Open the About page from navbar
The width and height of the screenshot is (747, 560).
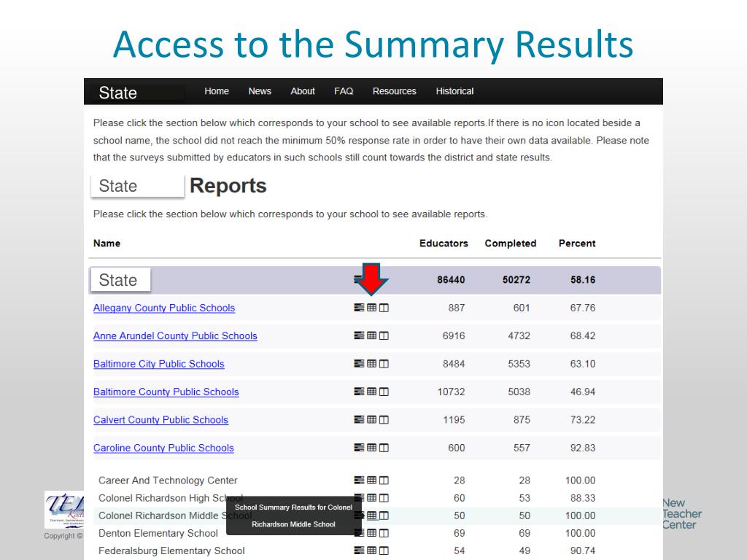pyautogui.click(x=303, y=91)
